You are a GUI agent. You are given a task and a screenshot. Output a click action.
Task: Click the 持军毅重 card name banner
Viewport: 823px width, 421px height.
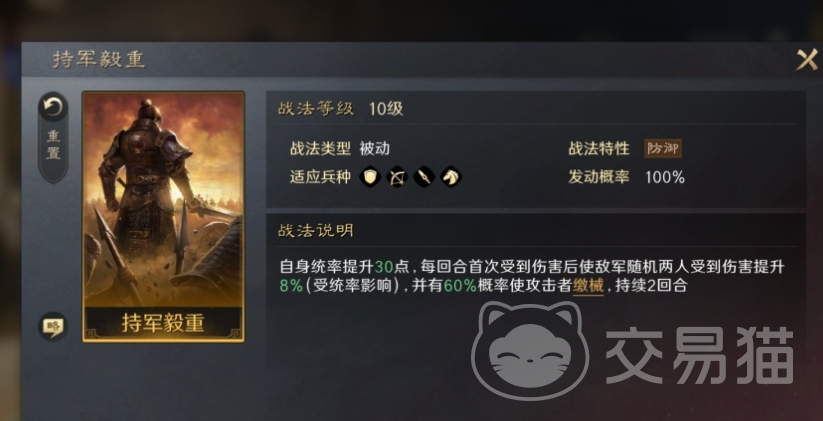(x=163, y=322)
